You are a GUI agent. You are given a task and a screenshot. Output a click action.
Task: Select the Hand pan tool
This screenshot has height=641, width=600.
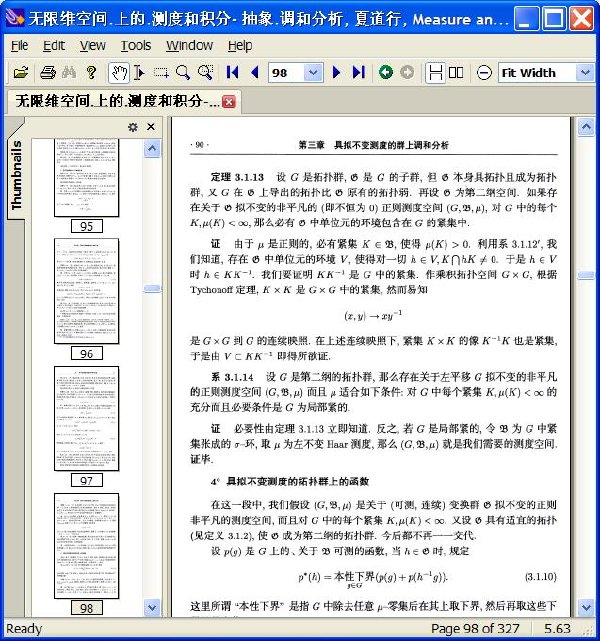pos(119,73)
